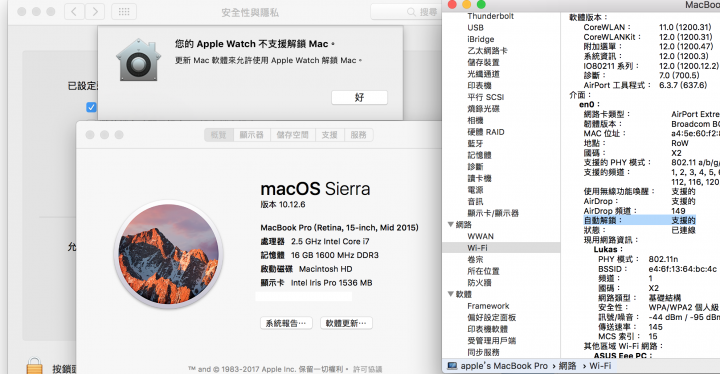Go forward in System Preferences toolbar
Image resolution: width=720 pixels, height=374 pixels.
pyautogui.click(x=95, y=11)
